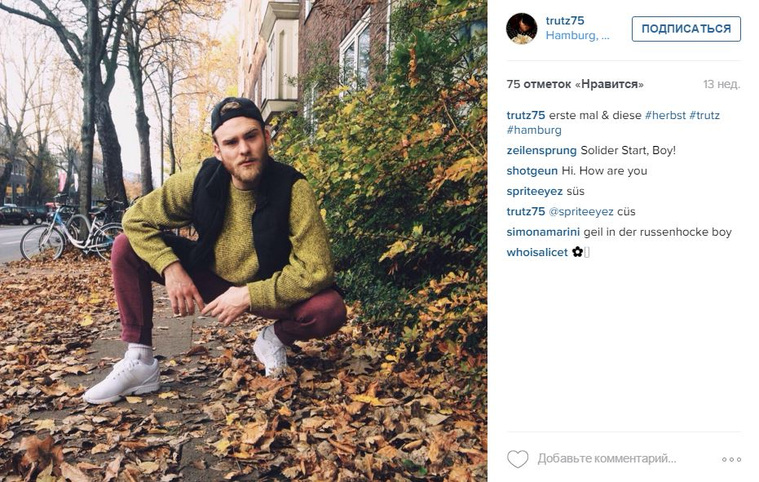759x482 pixels.
Task: Open spriteeyez's profile from the süs comment
Action: click(535, 191)
